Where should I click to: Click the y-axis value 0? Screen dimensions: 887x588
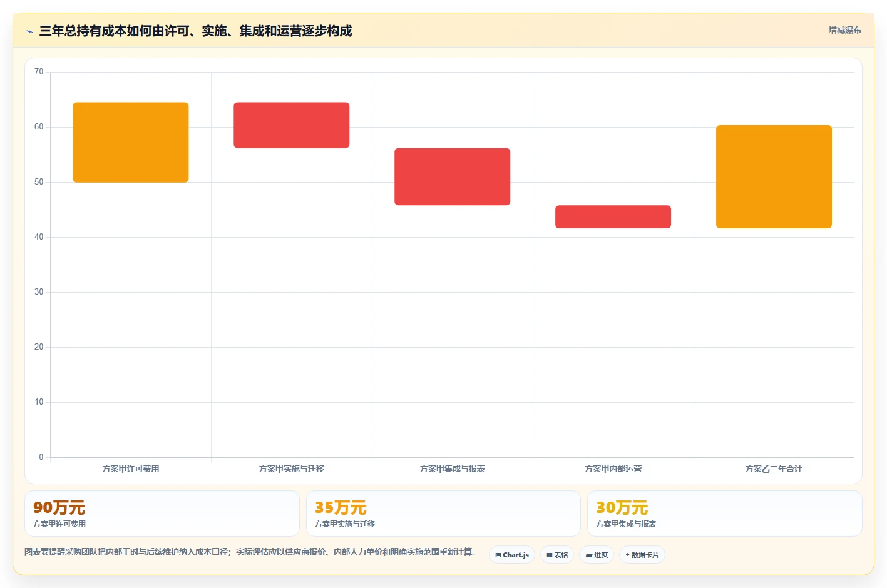click(x=41, y=457)
